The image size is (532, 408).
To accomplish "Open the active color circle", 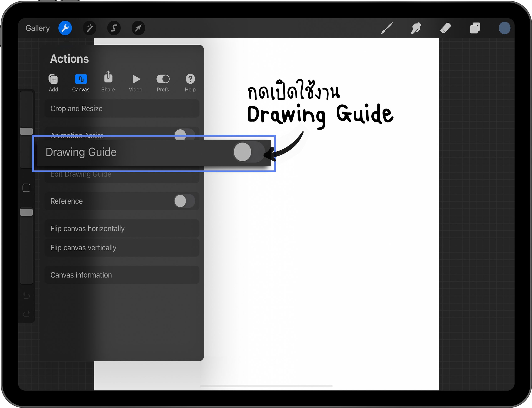I will (x=504, y=28).
